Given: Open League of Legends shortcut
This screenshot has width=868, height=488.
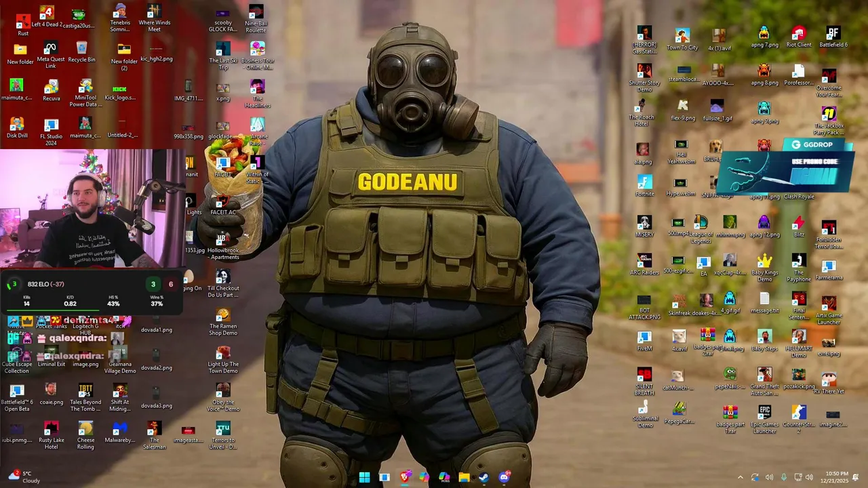Looking at the screenshot, I should (x=701, y=230).
